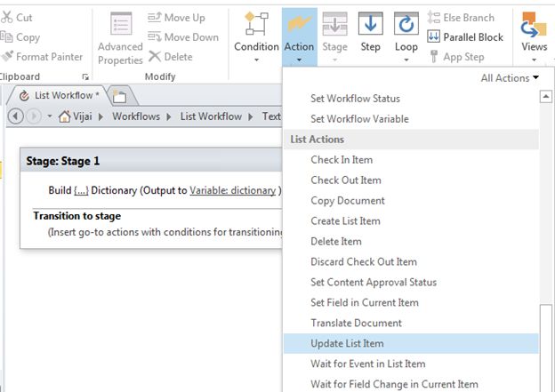Open the Clipboard group dialog launcher
Viewport: 555px width, 392px height.
tap(85, 76)
